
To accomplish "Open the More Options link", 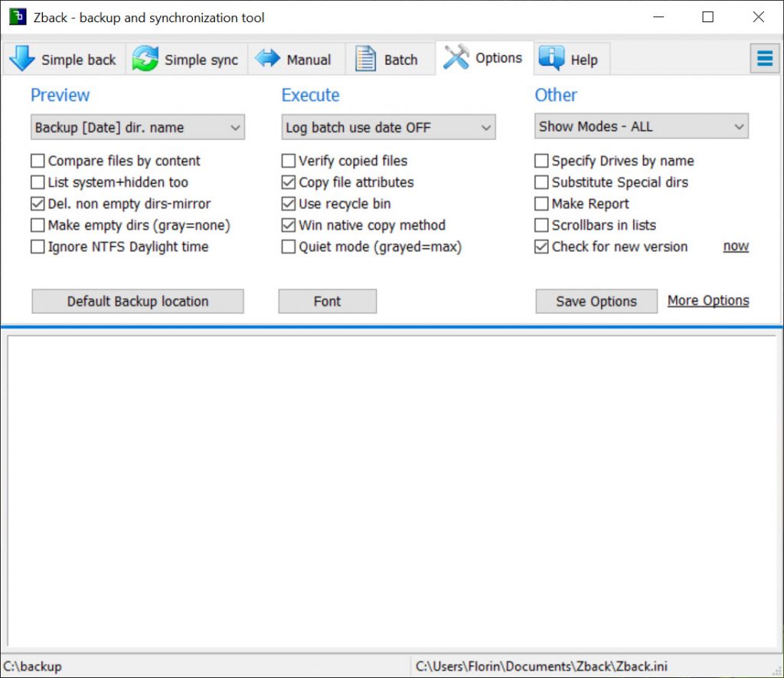I will pos(708,300).
